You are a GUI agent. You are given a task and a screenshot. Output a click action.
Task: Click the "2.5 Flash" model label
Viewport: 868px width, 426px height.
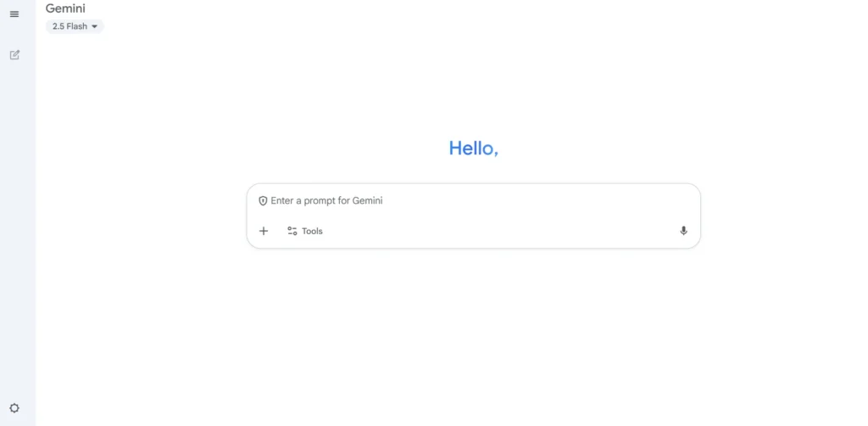click(x=70, y=26)
